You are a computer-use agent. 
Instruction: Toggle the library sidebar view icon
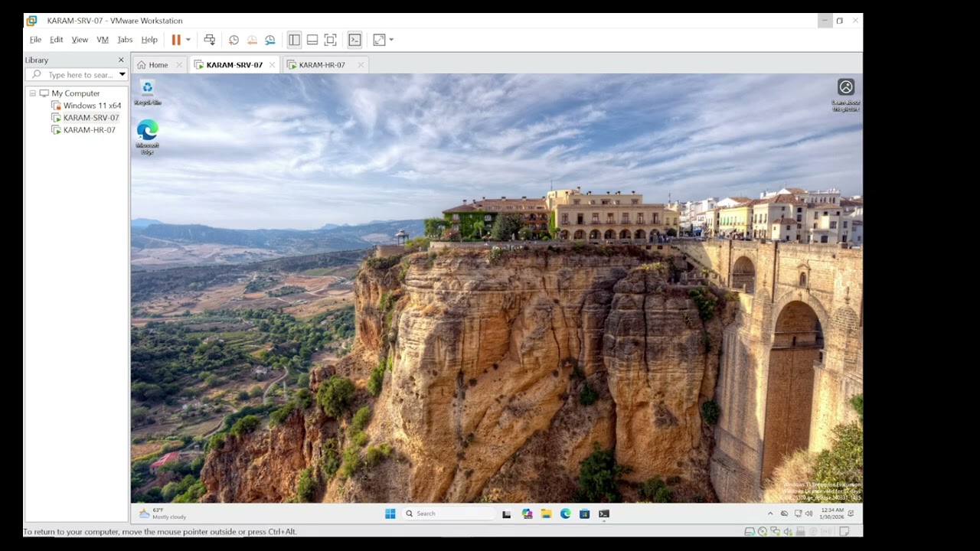[x=294, y=40]
